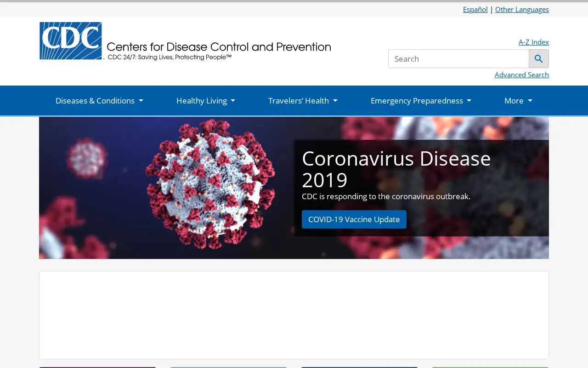Open the Other Languages link
The image size is (588, 368).
coord(522,9)
